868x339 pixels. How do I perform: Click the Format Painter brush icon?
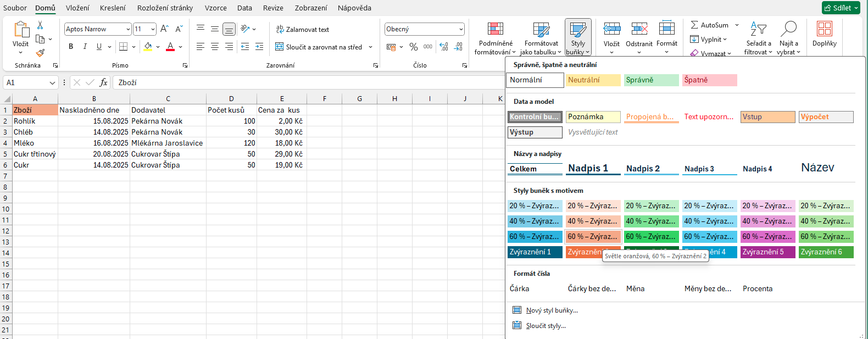point(40,53)
